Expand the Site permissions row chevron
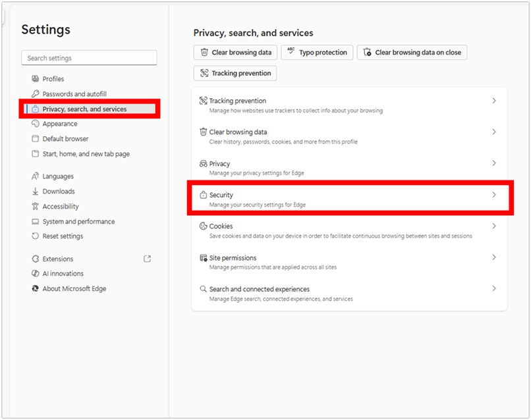 494,257
